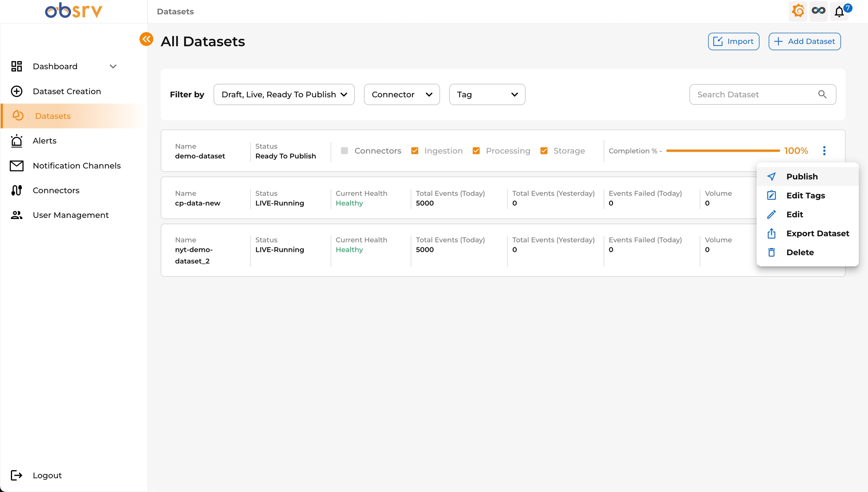Open the Connector filter dropdown
Image resolution: width=868 pixels, height=492 pixels.
(x=402, y=94)
